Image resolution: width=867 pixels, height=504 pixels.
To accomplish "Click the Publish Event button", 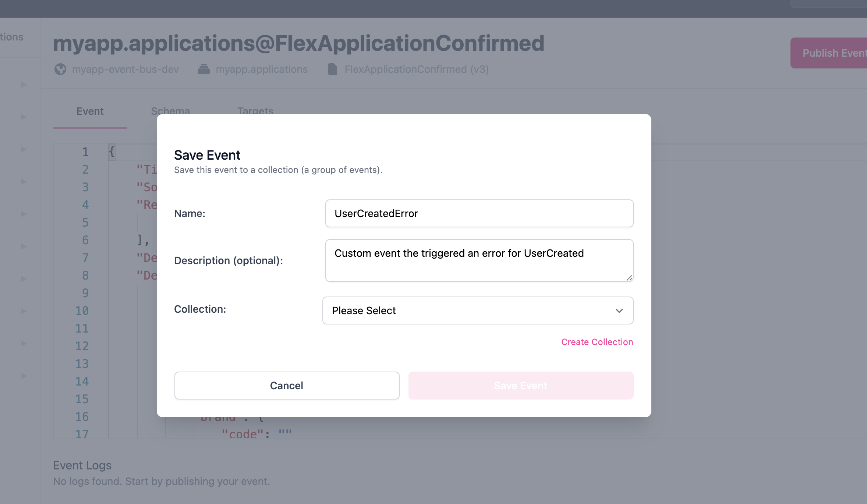I will [829, 53].
